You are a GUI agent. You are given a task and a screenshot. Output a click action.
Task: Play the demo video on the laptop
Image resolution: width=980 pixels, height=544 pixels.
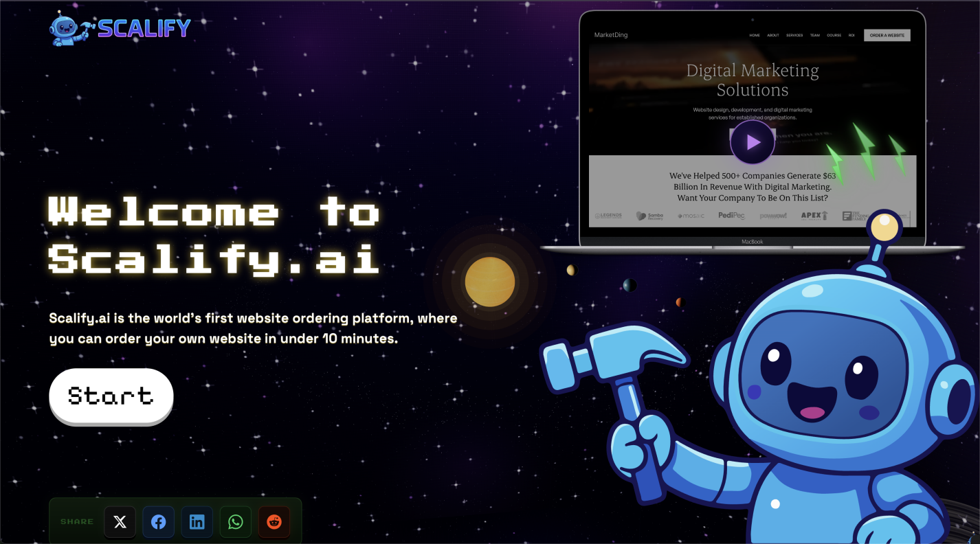753,142
